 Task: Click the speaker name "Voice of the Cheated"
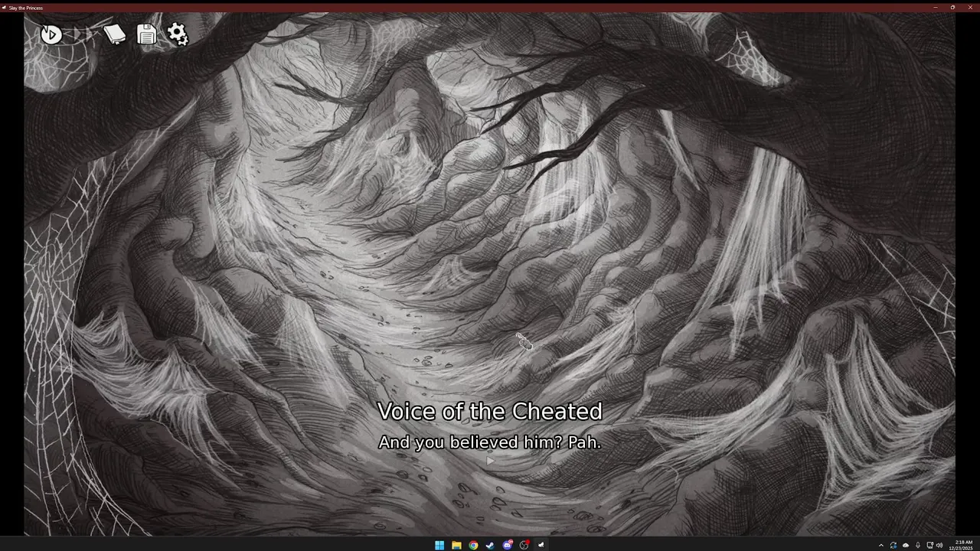[x=490, y=411]
